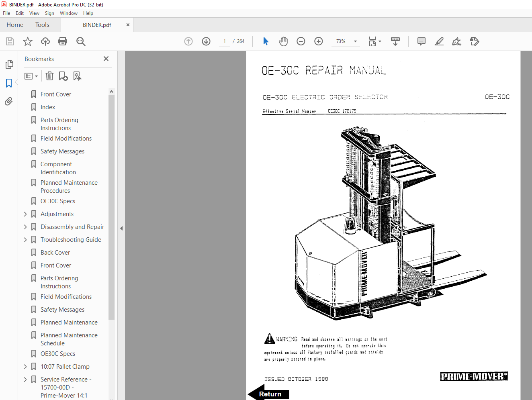Go to next page arrow
The image size is (532, 400).
(x=206, y=41)
